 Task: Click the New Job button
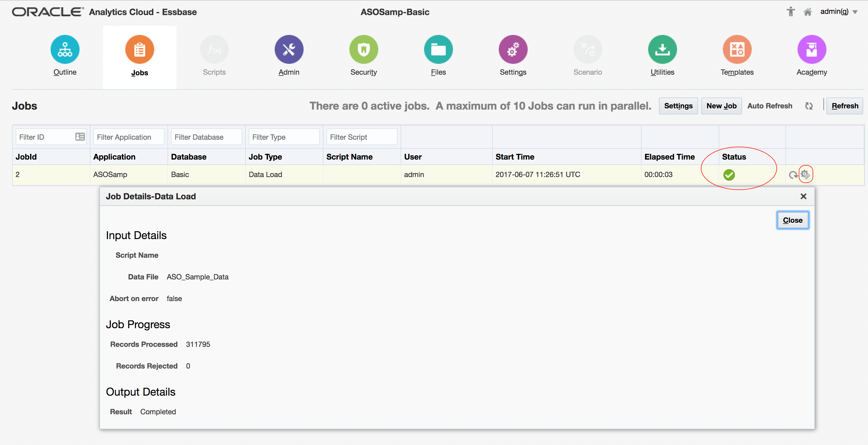point(721,106)
